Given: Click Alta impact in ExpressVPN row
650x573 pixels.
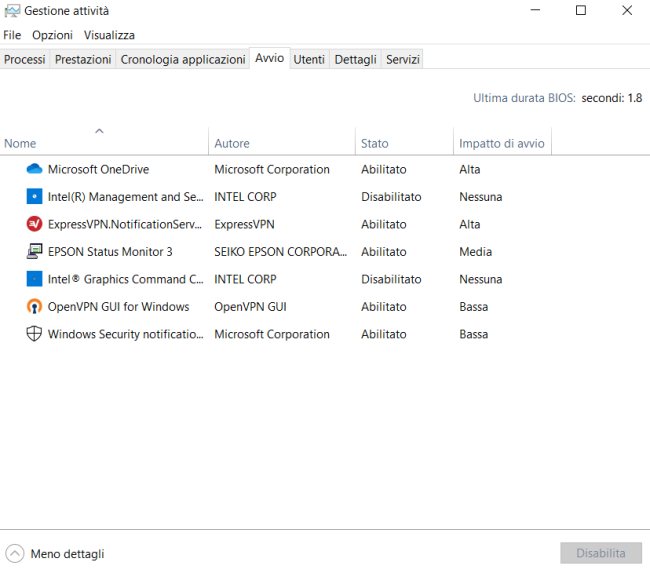Looking at the screenshot, I should 470,224.
